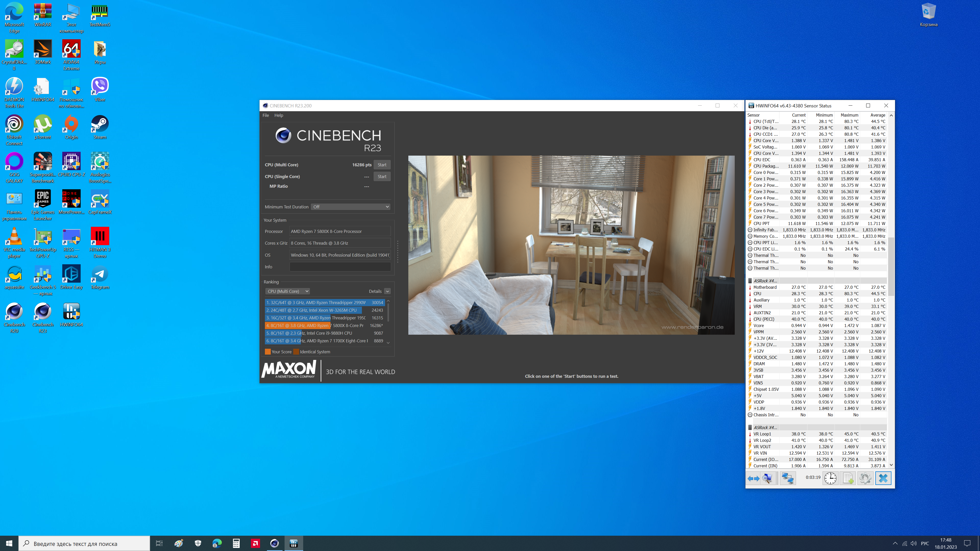This screenshot has height=551, width=980.
Task: Start the CPU (Single Core) test
Action: coord(382,177)
